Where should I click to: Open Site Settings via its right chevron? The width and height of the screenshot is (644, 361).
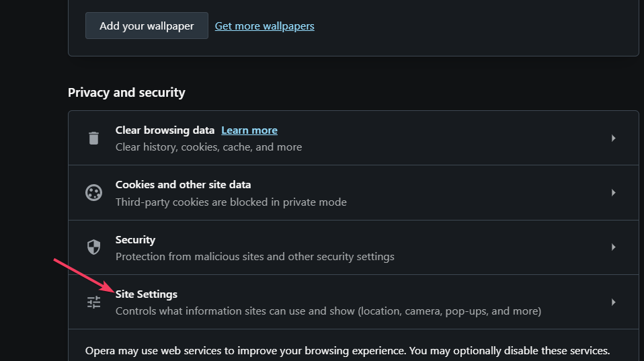pos(613,303)
